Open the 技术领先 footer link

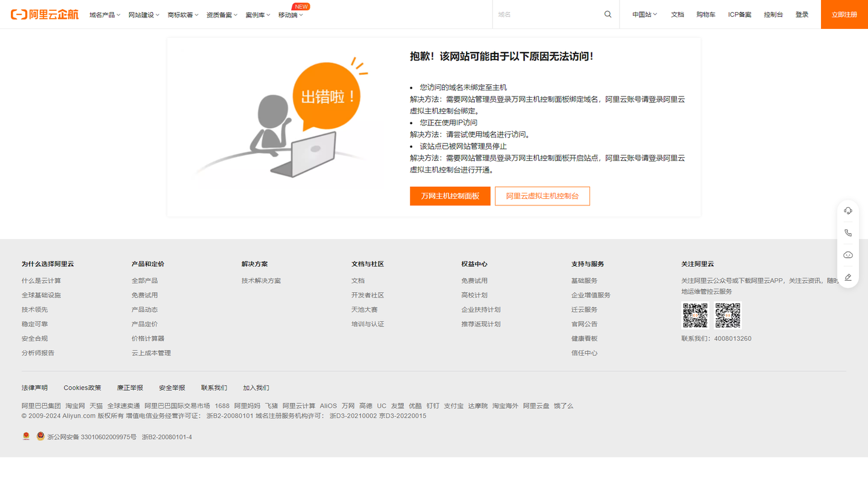pyautogui.click(x=34, y=310)
